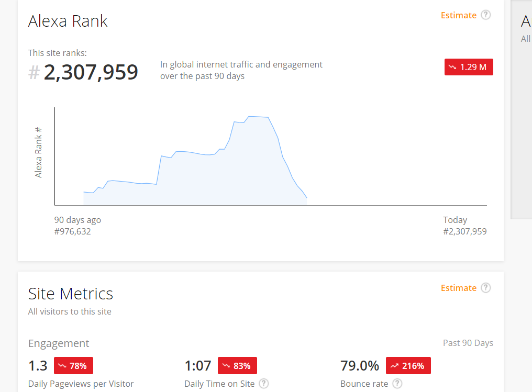532x392 pixels.
Task: Click the Estimate help icon in Alexa Rank
Action: point(486,15)
